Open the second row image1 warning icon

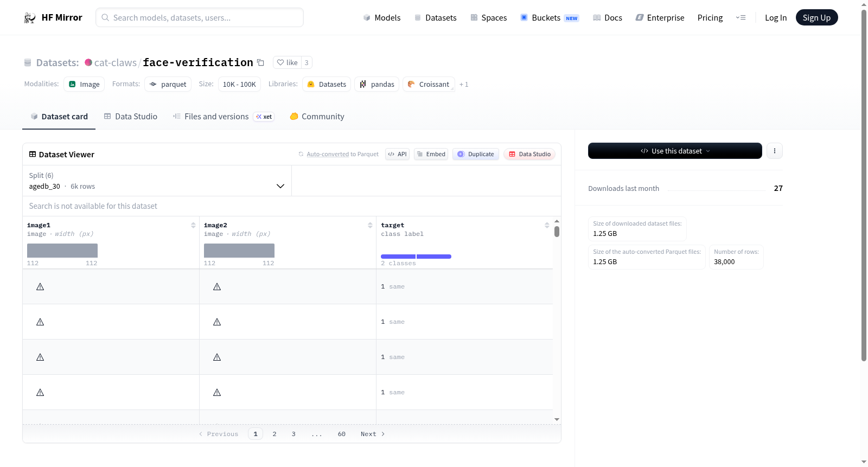(40, 322)
